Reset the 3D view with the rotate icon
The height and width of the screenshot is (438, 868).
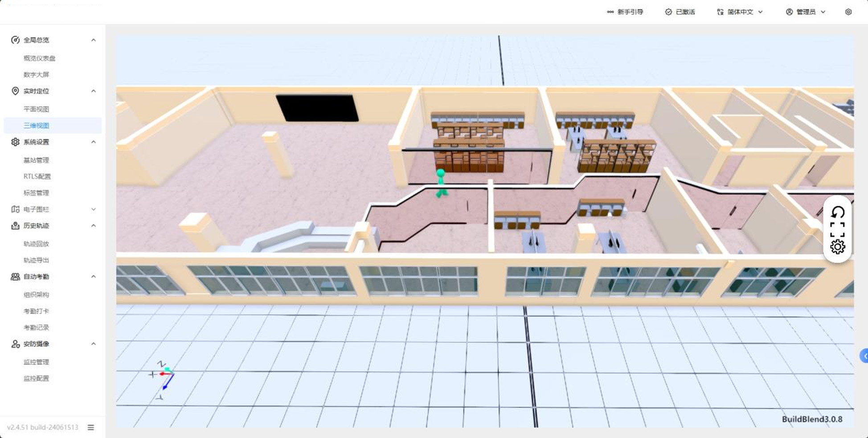(838, 212)
